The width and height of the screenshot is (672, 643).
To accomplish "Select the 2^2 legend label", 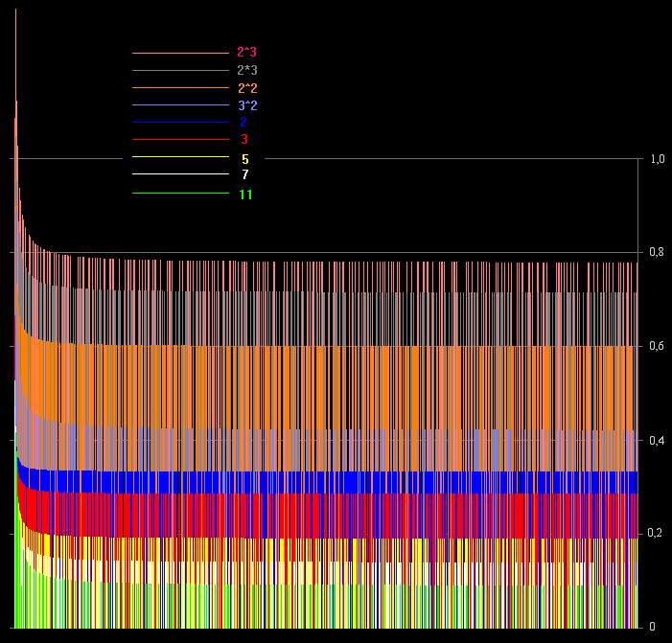I will pos(246,88).
